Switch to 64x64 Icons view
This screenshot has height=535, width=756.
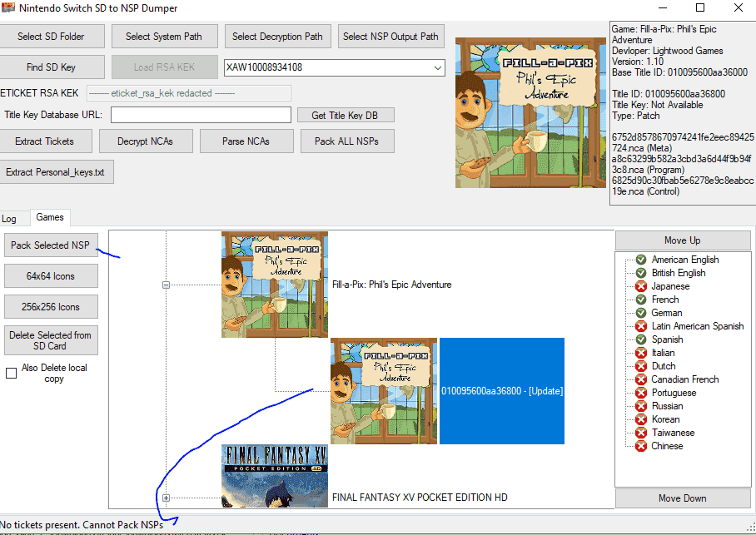pyautogui.click(x=51, y=276)
